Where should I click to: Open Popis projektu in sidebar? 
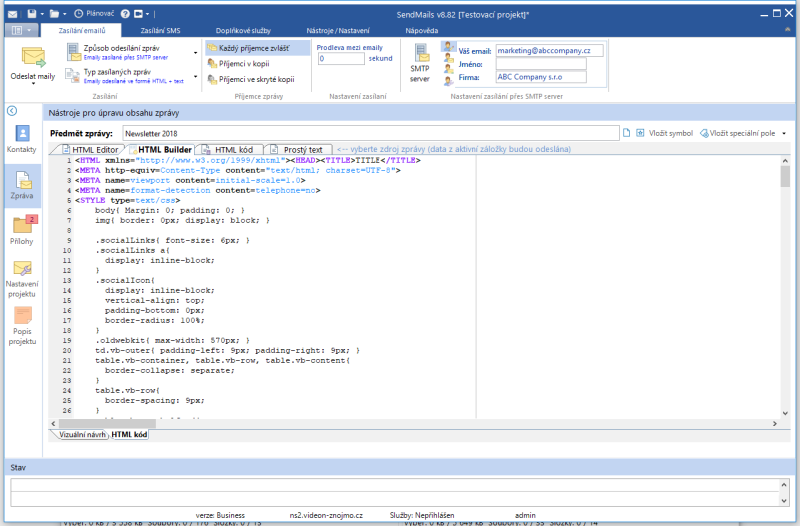click(x=21, y=325)
